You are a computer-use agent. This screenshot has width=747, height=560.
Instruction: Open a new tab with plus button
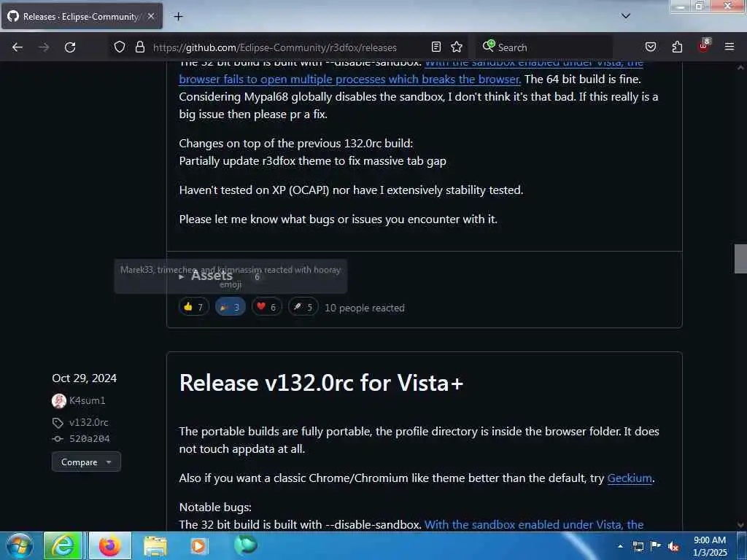178,17
